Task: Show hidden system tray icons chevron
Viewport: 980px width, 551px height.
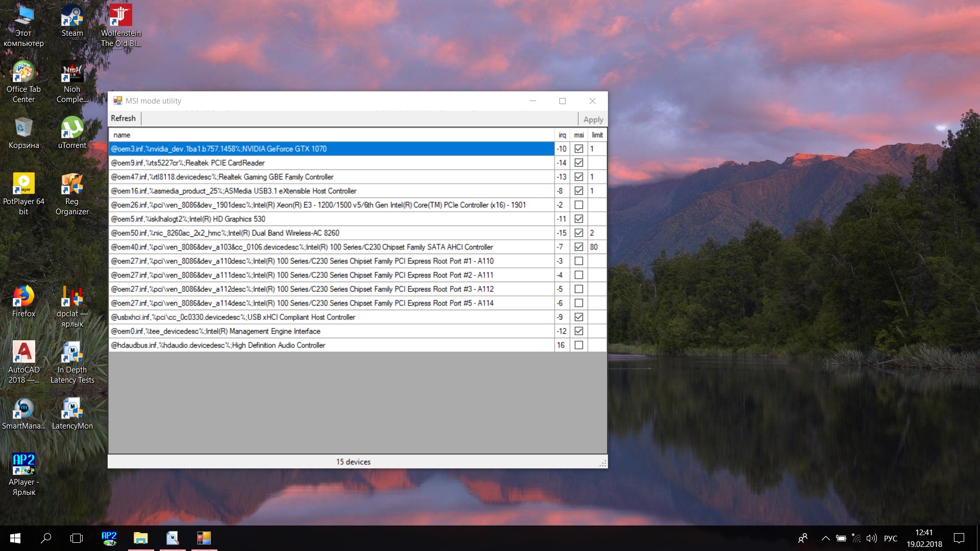Action: [825, 538]
